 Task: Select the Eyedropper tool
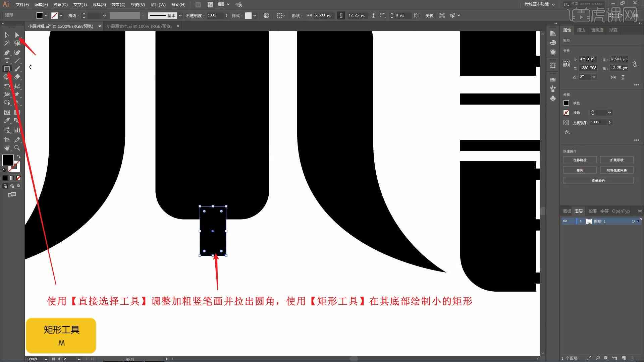click(x=7, y=120)
